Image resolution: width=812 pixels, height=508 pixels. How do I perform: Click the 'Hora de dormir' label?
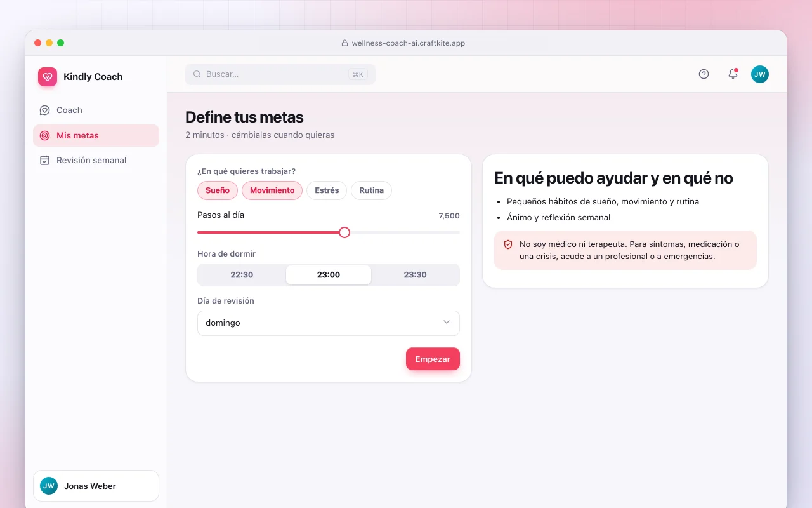226,254
